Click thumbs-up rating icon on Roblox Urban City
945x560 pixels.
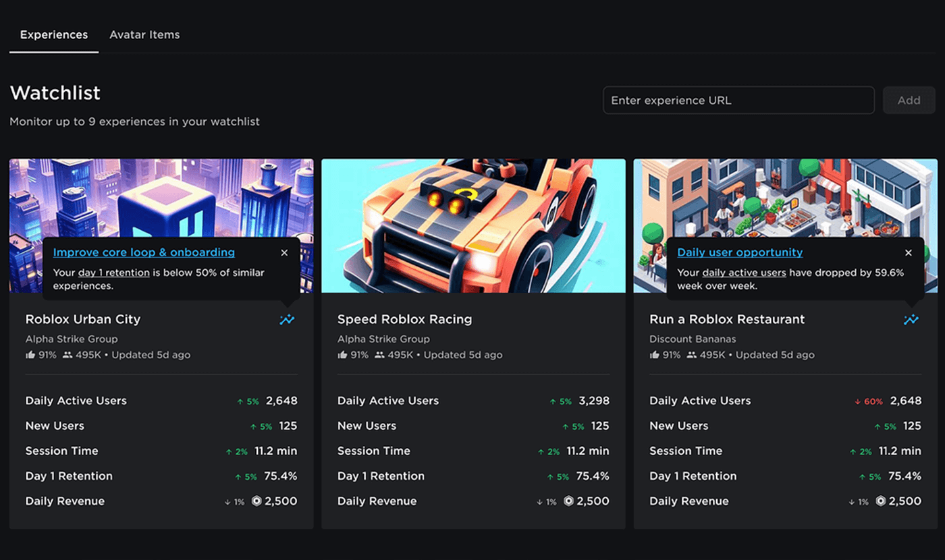click(x=30, y=355)
